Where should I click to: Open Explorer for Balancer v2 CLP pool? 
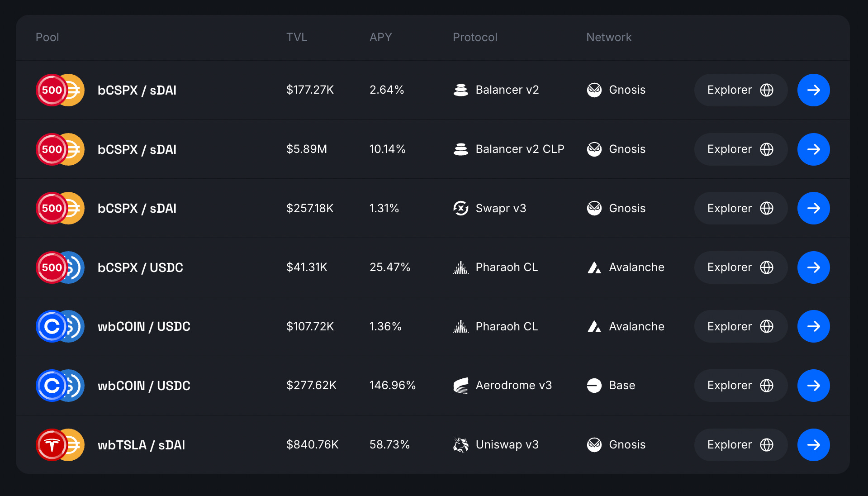(740, 149)
